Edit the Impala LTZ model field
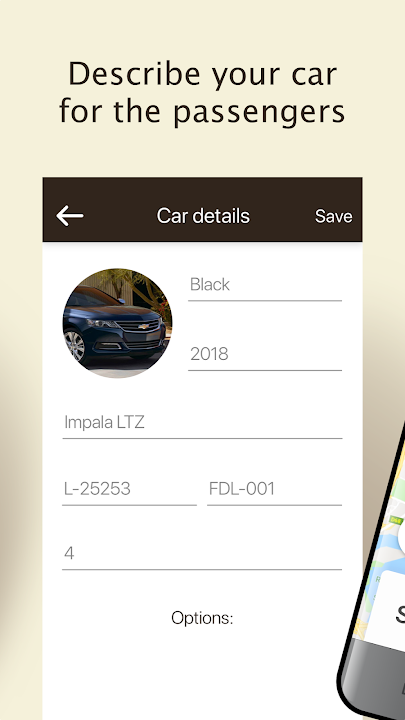405x720 pixels. pyautogui.click(x=202, y=423)
